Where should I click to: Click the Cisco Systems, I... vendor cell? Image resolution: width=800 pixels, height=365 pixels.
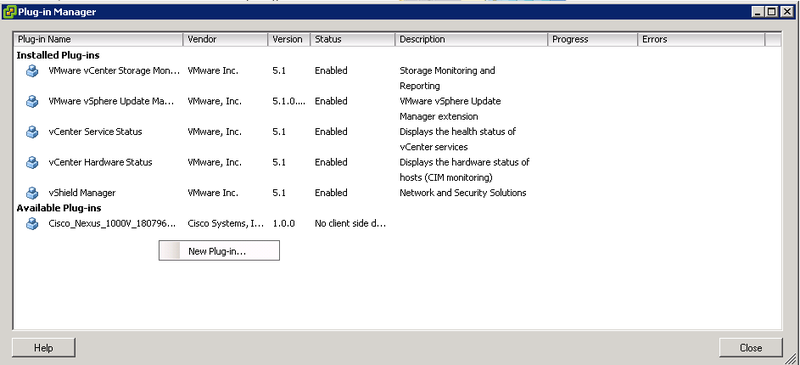pyautogui.click(x=226, y=224)
